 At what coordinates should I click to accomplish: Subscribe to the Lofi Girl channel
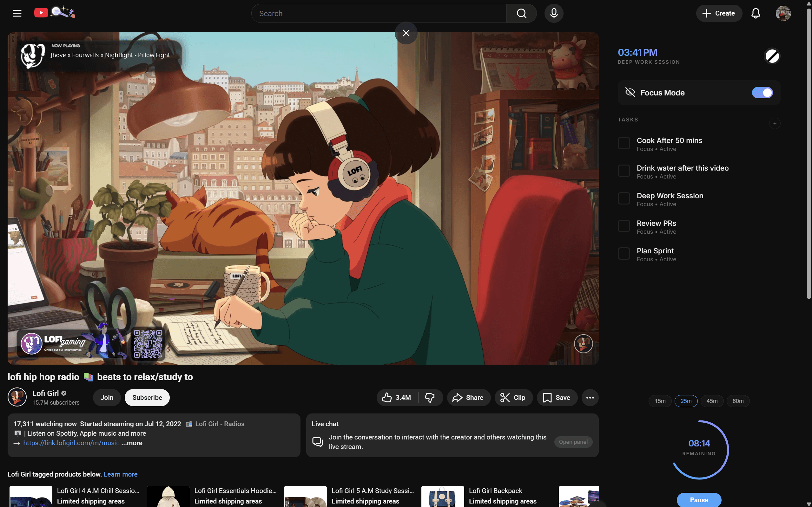coord(147,397)
